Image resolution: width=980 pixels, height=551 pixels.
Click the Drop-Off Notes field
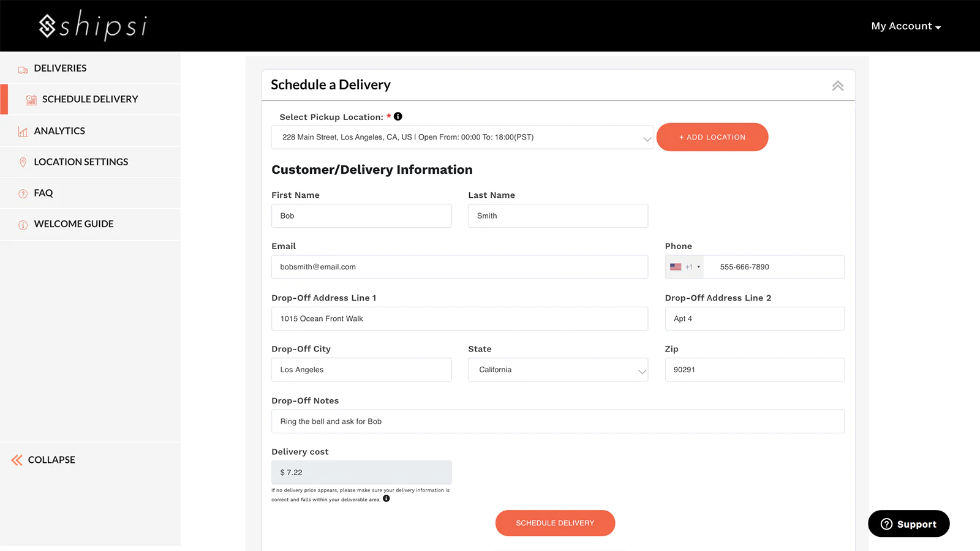click(x=558, y=421)
